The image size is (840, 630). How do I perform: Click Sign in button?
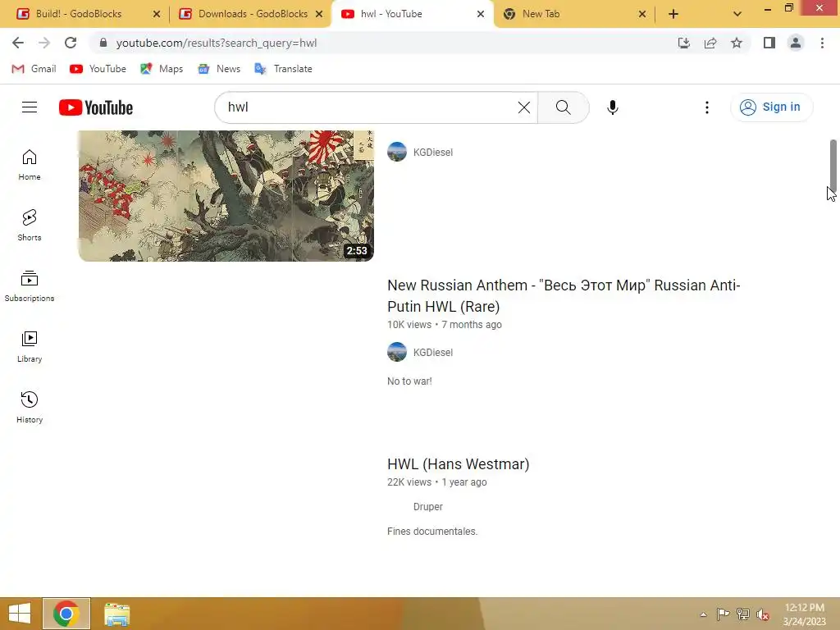coord(771,107)
